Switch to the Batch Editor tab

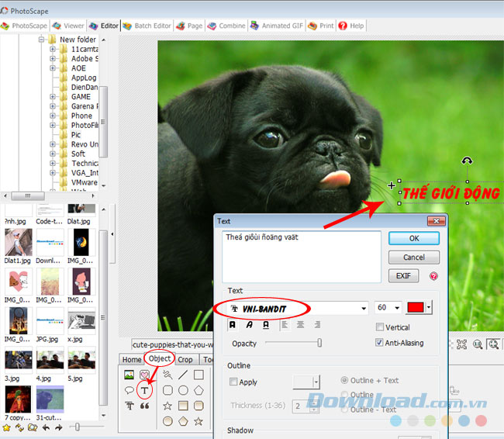point(147,26)
